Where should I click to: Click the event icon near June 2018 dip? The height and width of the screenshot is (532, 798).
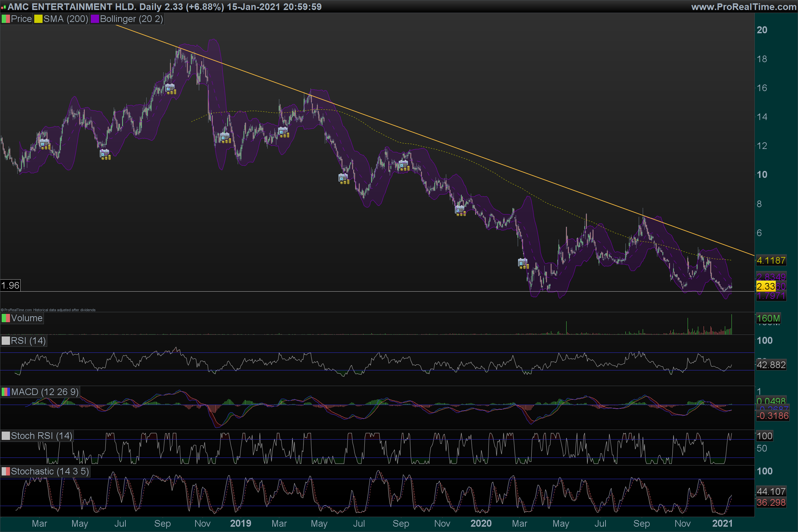point(105,154)
